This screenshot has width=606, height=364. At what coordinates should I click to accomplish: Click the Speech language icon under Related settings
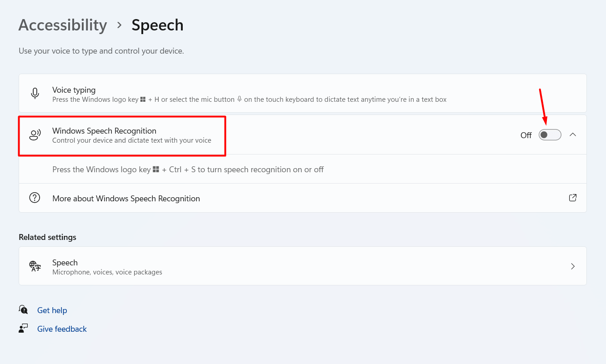35,266
